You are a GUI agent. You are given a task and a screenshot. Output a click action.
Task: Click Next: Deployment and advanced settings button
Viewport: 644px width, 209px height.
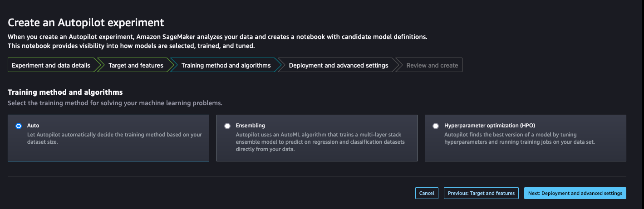[x=575, y=193]
